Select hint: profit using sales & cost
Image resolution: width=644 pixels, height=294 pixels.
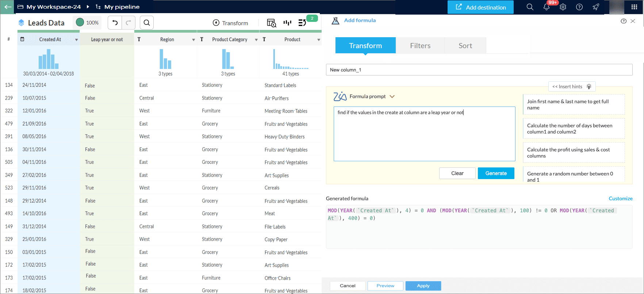click(574, 152)
